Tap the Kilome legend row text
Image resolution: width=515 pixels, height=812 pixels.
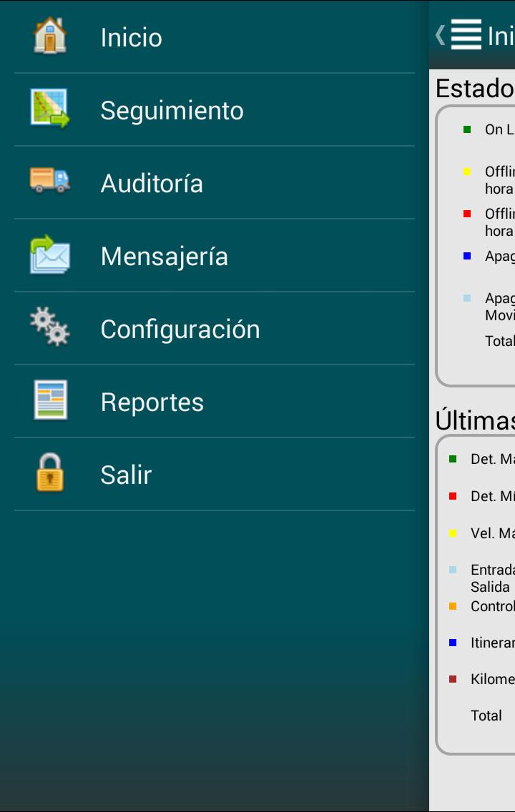point(492,679)
